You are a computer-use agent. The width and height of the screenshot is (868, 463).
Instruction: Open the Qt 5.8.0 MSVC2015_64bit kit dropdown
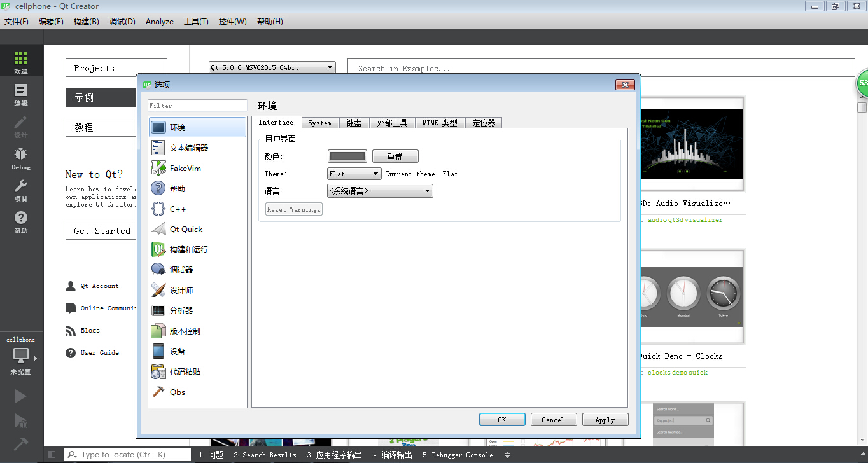pyautogui.click(x=272, y=67)
